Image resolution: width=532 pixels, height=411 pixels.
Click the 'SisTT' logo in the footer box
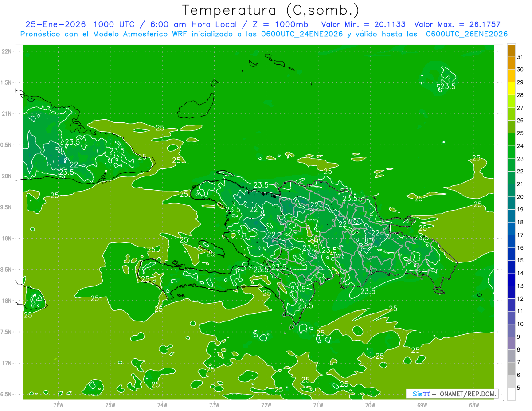click(421, 394)
